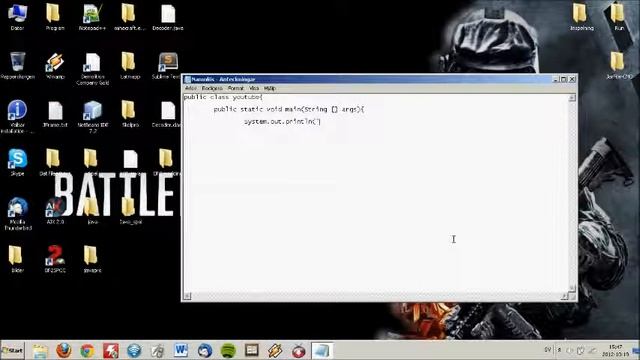Open the red Flash icon on taskbar
The width and height of the screenshot is (640, 360).
111,351
